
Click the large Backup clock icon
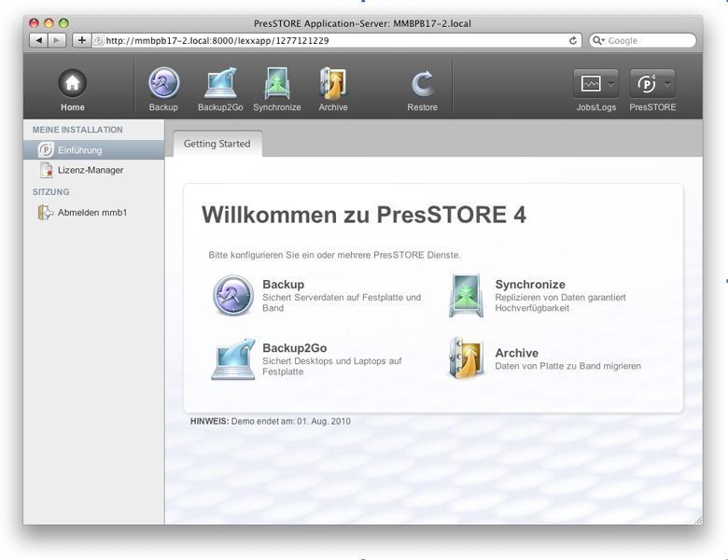click(x=233, y=296)
